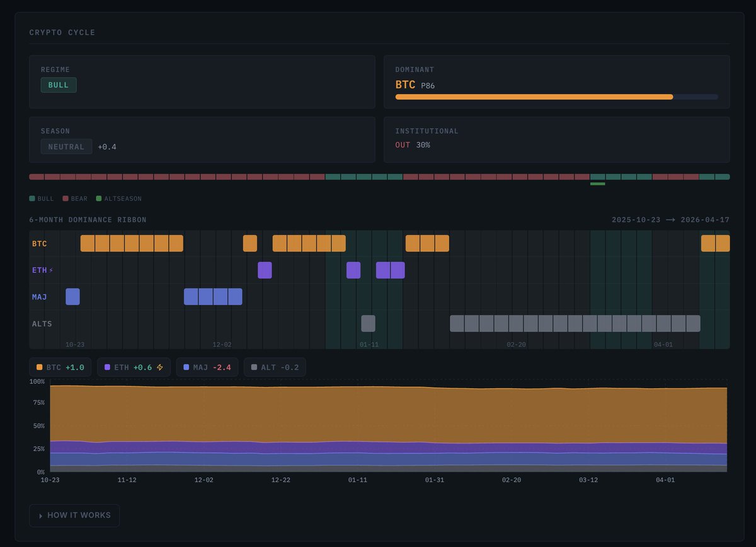Click the red BEAR legend square
The image size is (756, 547).
point(66,199)
